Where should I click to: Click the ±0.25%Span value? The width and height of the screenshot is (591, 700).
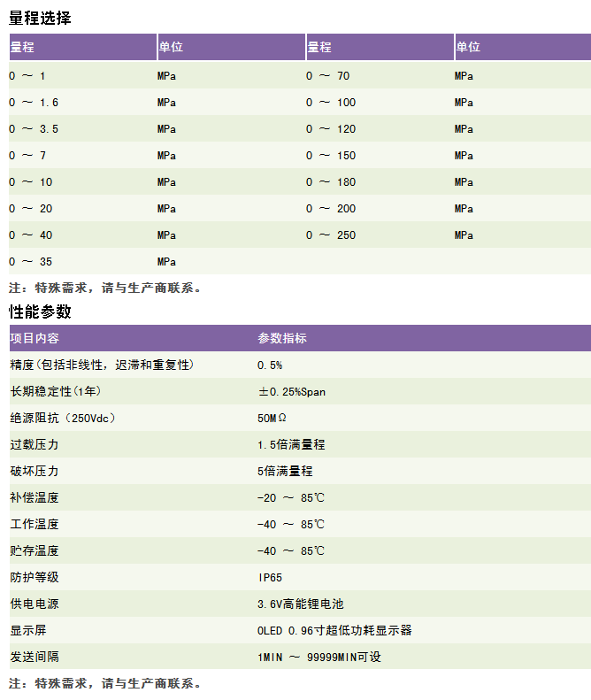(291, 391)
